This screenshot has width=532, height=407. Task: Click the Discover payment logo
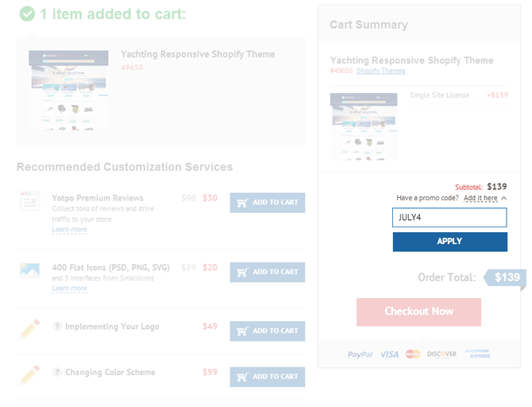(441, 354)
